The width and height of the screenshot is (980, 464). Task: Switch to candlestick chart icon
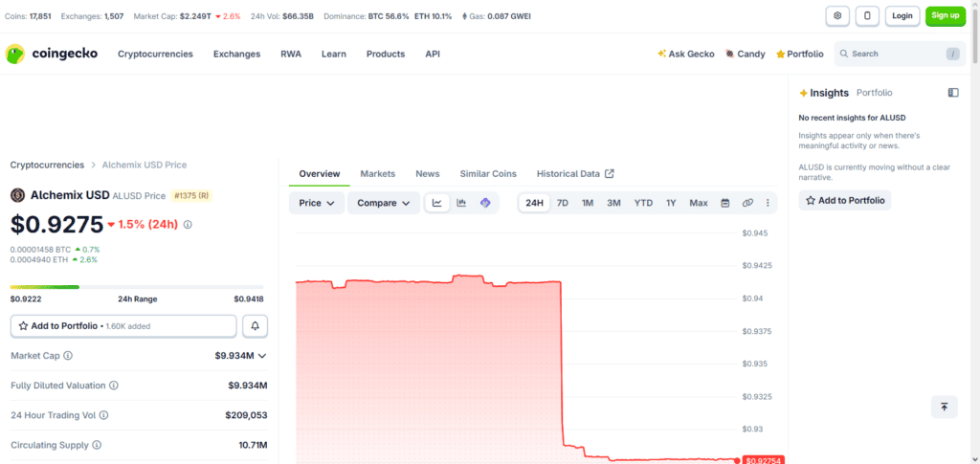coord(461,203)
